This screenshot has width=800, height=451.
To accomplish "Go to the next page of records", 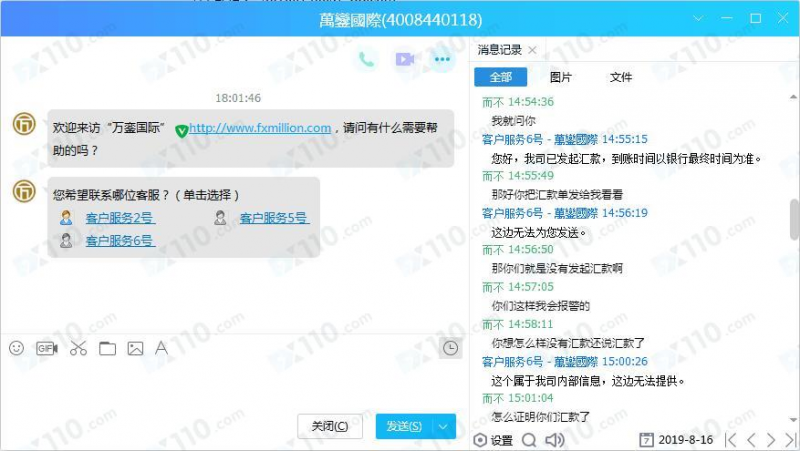I will [x=770, y=440].
